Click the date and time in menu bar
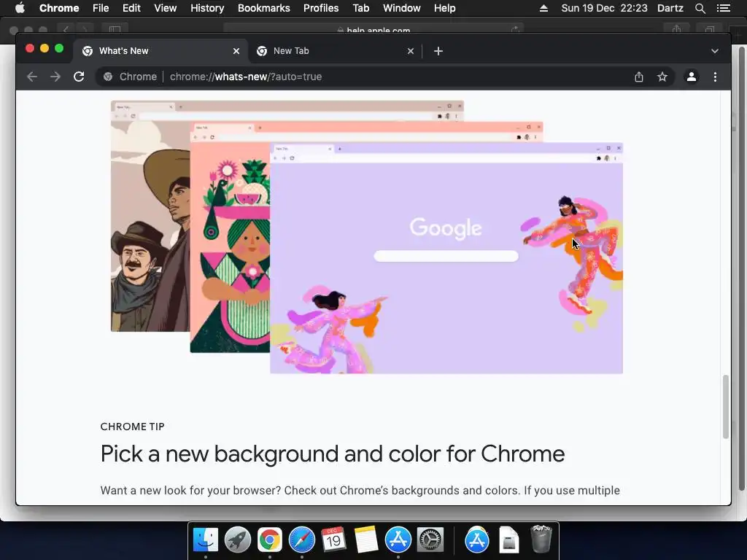 tap(604, 8)
